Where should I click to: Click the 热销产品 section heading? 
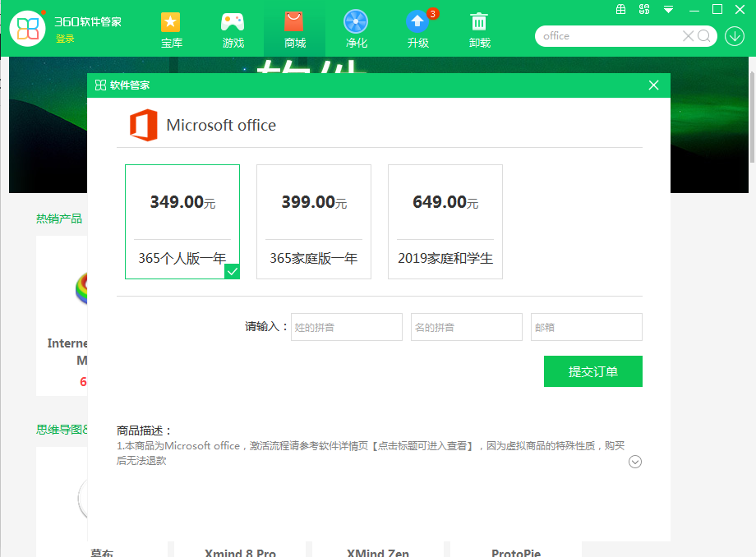coord(59,219)
